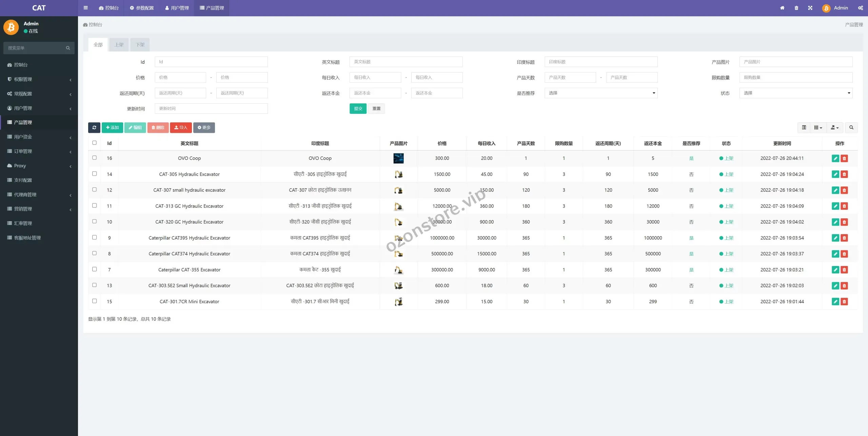The height and width of the screenshot is (436, 868).
Task: Check the select-all header checkbox
Action: (x=94, y=143)
